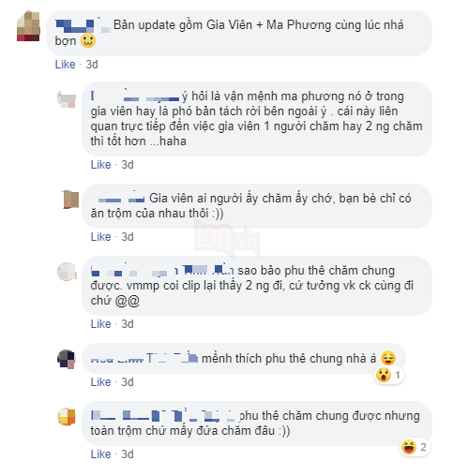453x476 pixels.
Task: Open the dark avatar beside 'mềnh thích phu thê'
Action: click(67, 359)
